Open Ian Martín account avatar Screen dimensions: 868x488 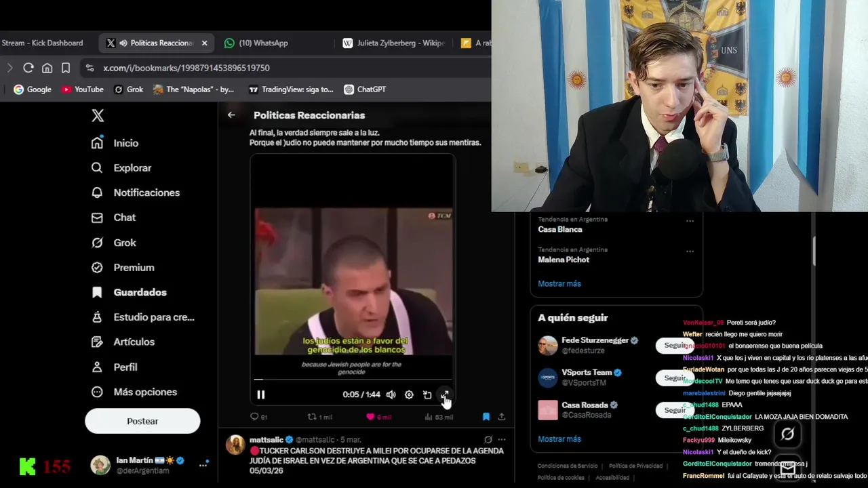[100, 465]
